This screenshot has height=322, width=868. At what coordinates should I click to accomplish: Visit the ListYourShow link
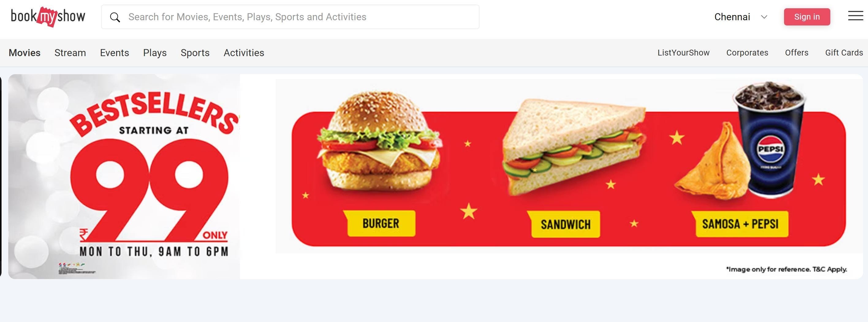(x=683, y=53)
